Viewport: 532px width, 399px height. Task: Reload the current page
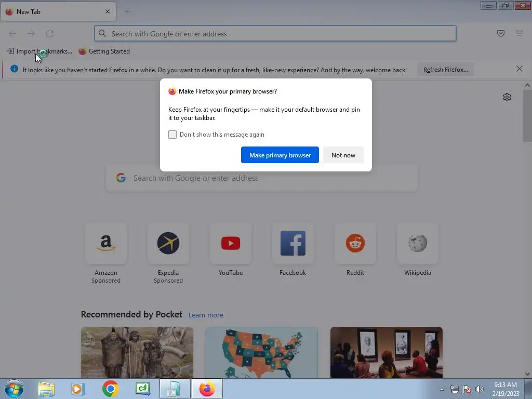point(50,34)
